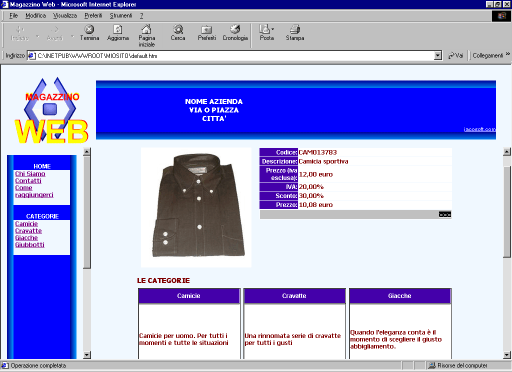Image resolution: width=512 pixels, height=372 pixels.
Task: Open the Preferiti favorites panel
Action: 207,33
